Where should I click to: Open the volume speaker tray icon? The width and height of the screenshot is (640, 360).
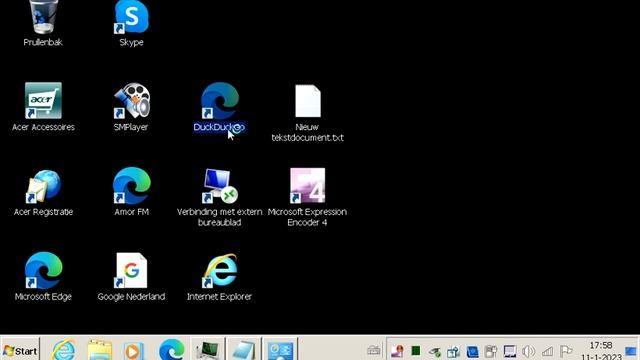coord(528,351)
